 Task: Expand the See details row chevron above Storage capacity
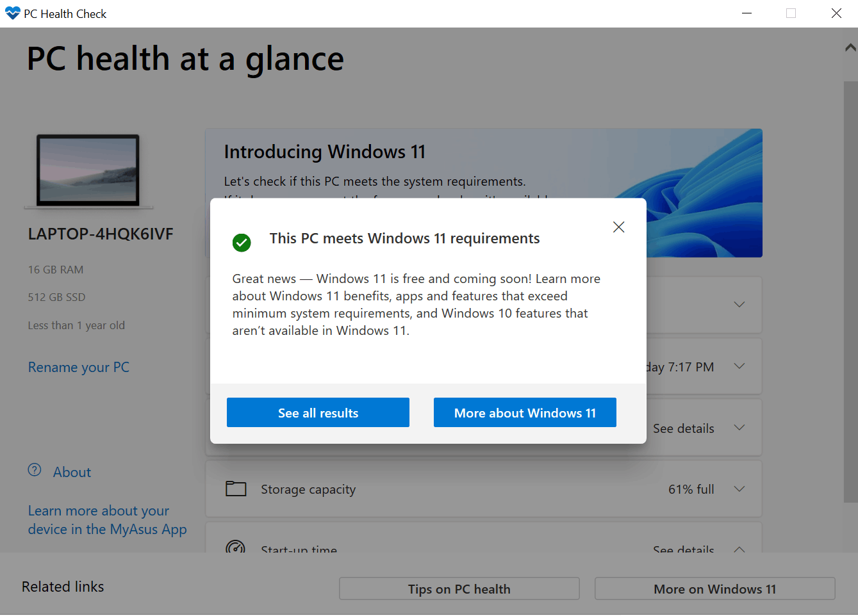point(739,428)
